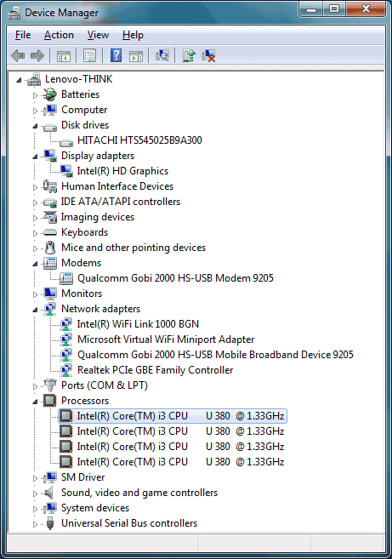Image resolution: width=392 pixels, height=559 pixels.
Task: Click the Sound controllers speaker icon
Action: pos(49,493)
